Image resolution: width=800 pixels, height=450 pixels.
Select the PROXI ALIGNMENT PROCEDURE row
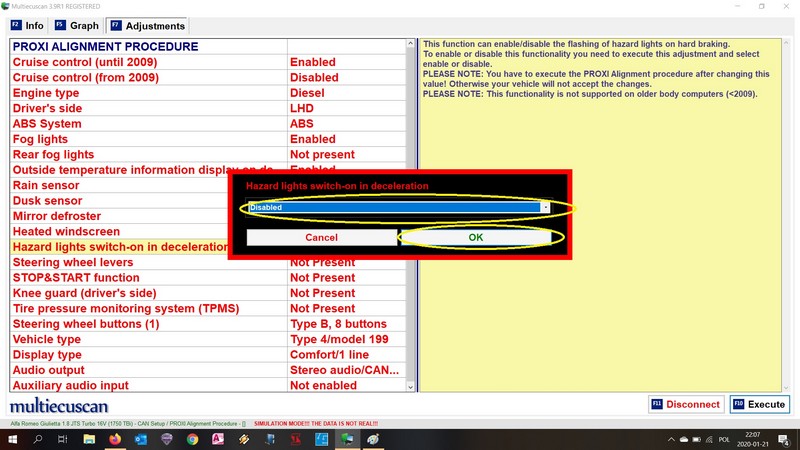tap(208, 46)
